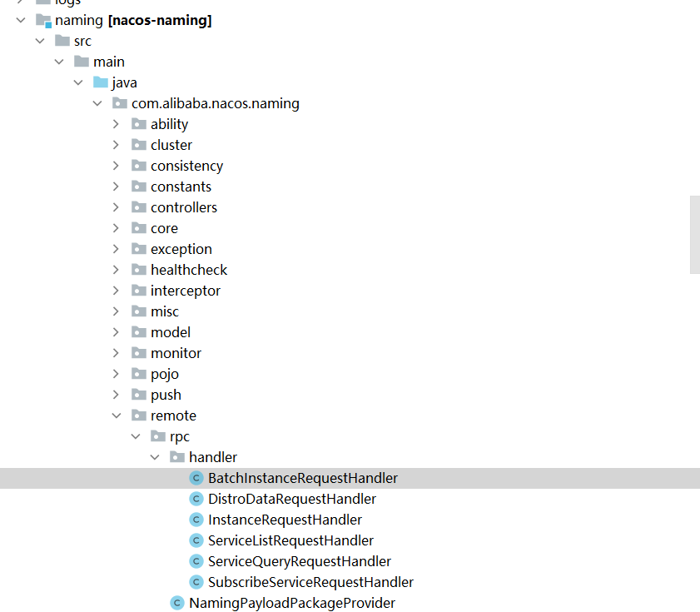Open the SubscribeServiceRequestHandler class
This screenshot has width=700, height=612.
point(310,581)
